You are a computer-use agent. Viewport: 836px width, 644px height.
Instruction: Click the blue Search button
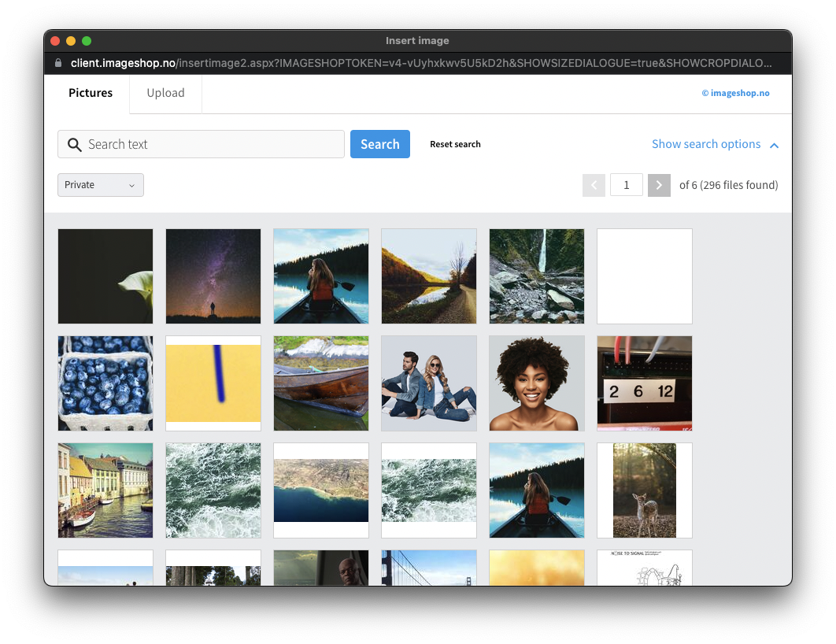click(380, 144)
